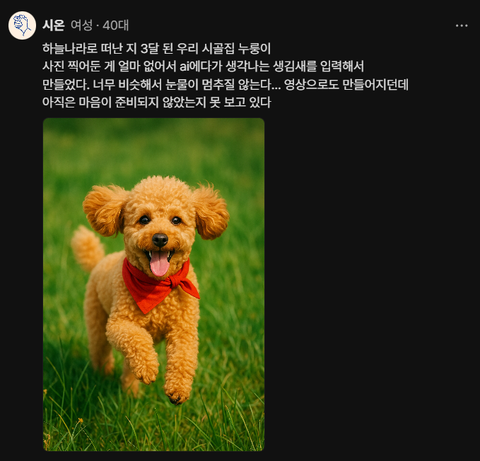Click the dog's fluffy tail
480x461 pixels.
pyautogui.click(x=87, y=248)
